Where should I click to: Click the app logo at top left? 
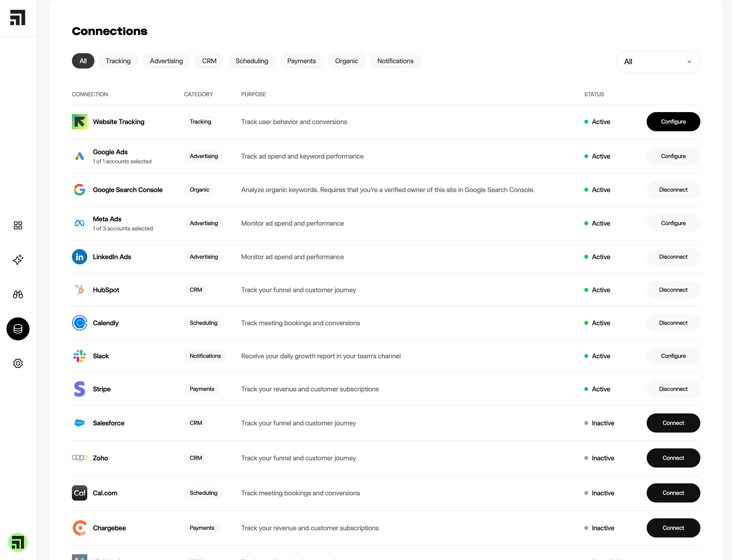18,17
